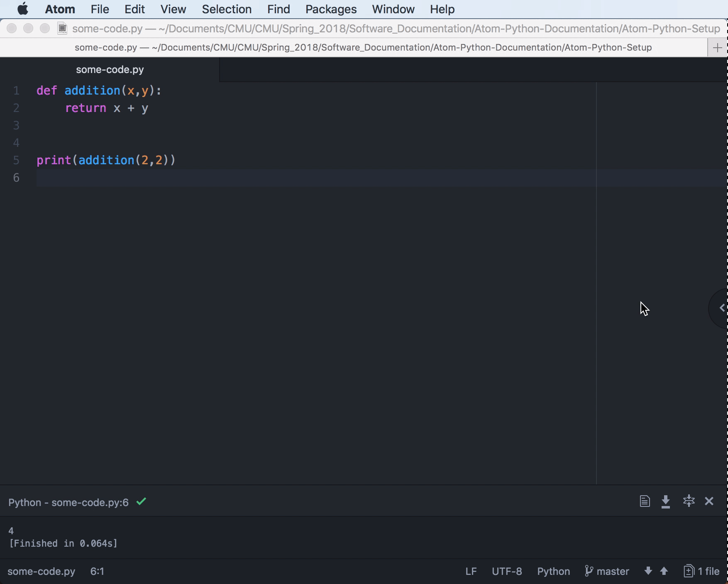Click line number 5 in the gutter
The width and height of the screenshot is (728, 584).
pos(16,160)
